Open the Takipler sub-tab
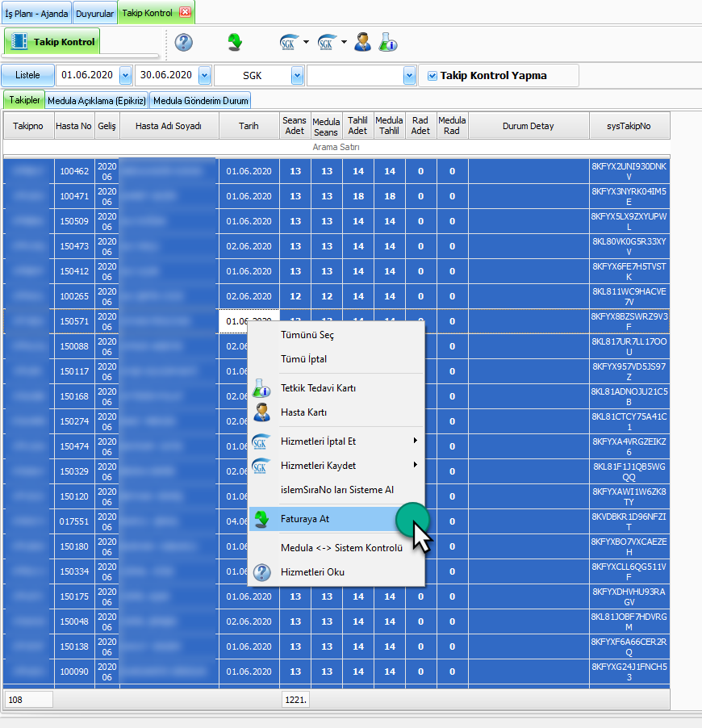The height and width of the screenshot is (728, 702). click(24, 100)
